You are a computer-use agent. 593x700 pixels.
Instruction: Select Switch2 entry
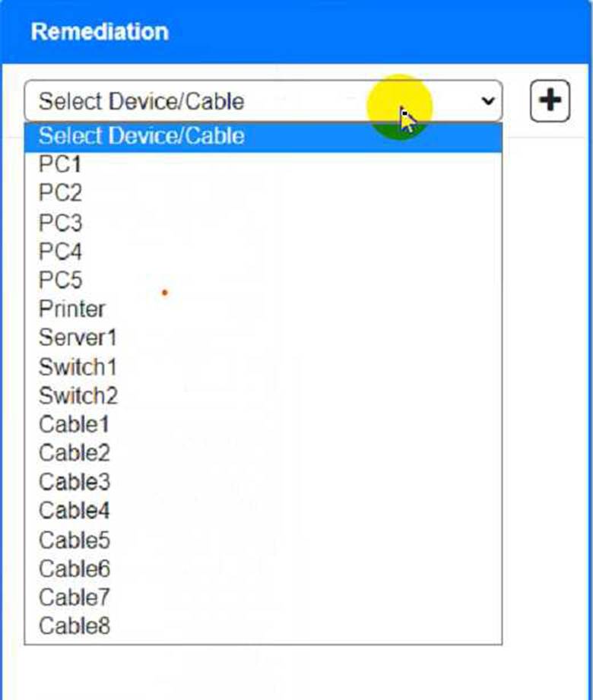click(x=264, y=395)
